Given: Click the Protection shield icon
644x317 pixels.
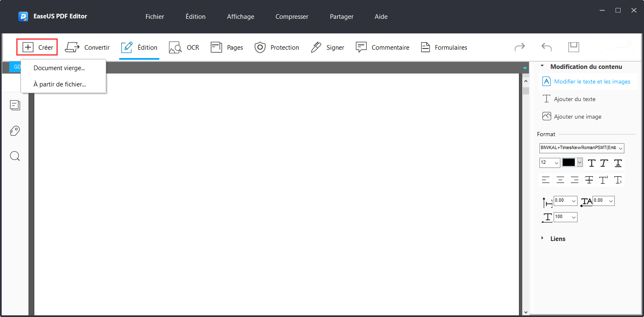Looking at the screenshot, I should tap(260, 48).
